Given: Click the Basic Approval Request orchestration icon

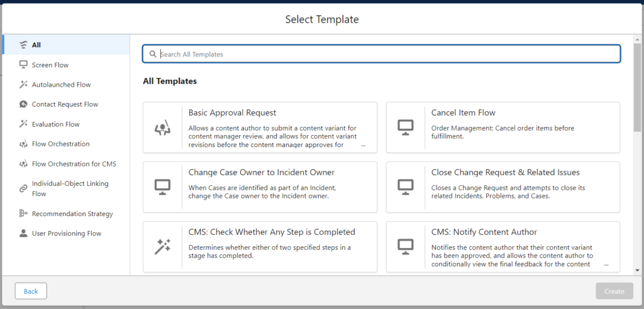Looking at the screenshot, I should point(162,128).
